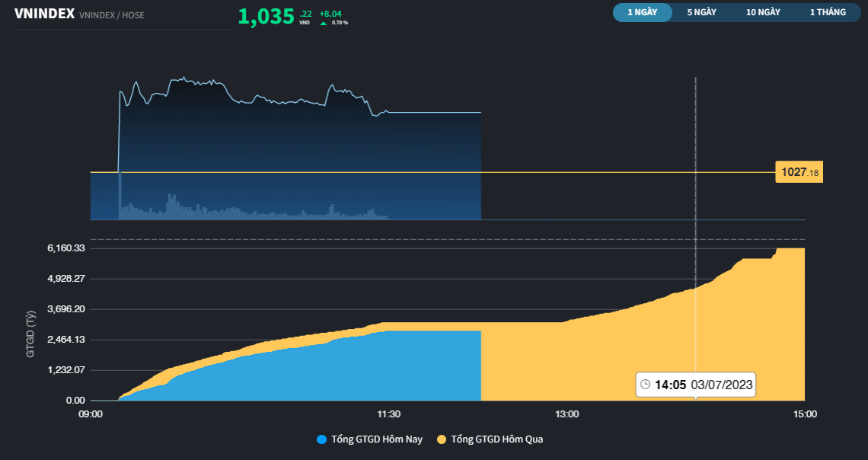
Task: Select the 1027.18 reference price label
Action: pos(799,172)
